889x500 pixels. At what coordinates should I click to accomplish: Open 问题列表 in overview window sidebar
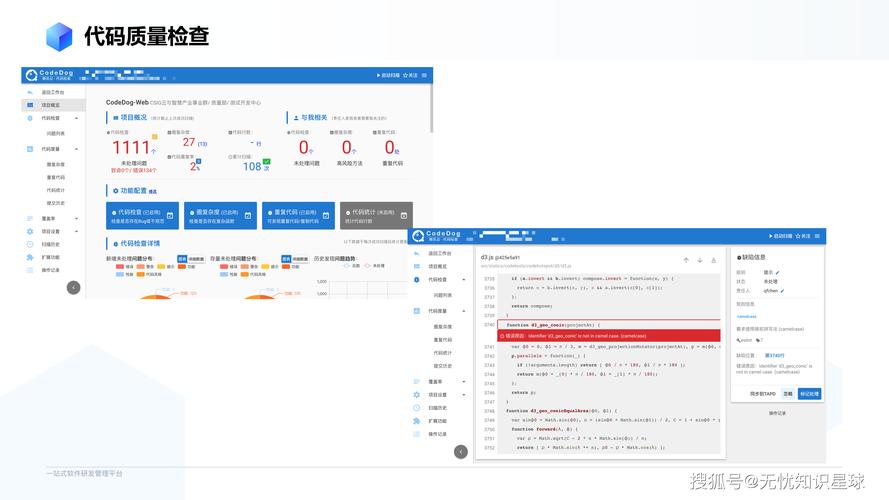(x=56, y=133)
